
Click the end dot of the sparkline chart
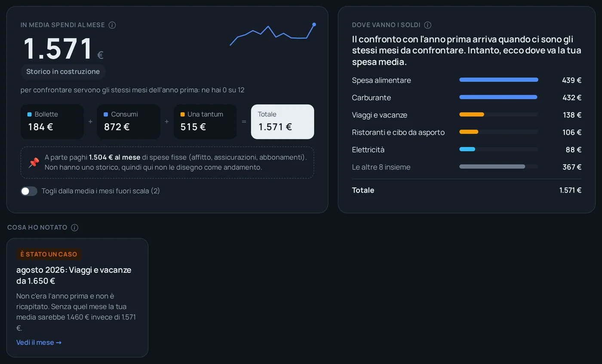click(x=314, y=24)
